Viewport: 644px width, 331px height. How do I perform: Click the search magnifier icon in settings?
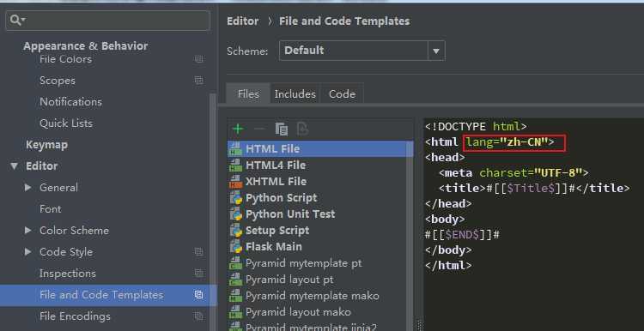click(16, 20)
